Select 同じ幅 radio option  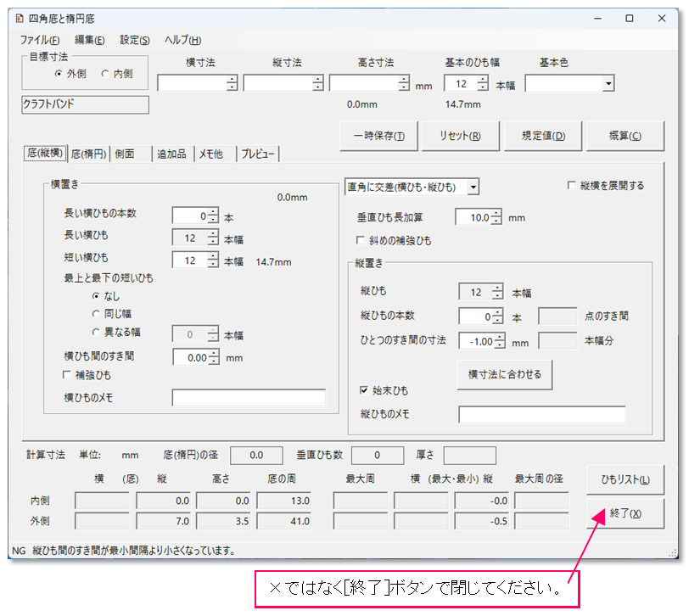tap(96, 315)
